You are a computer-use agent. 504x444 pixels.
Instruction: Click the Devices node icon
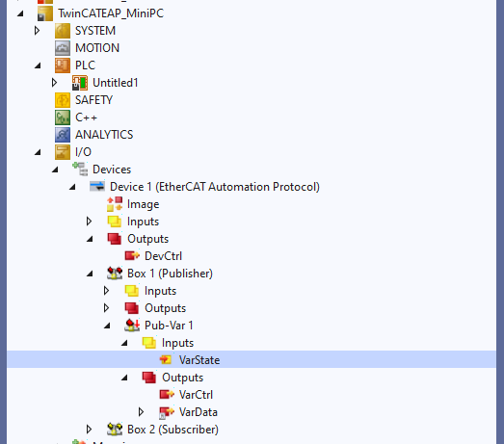[x=80, y=170]
